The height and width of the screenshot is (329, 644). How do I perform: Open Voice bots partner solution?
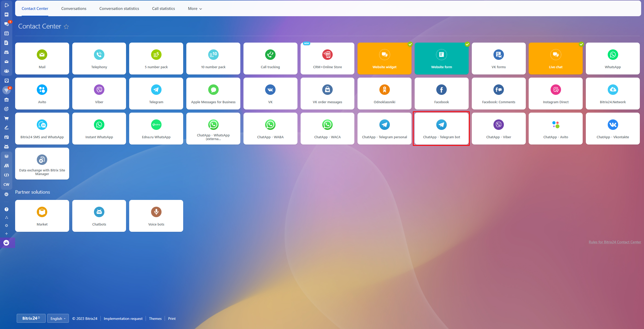coord(156,216)
